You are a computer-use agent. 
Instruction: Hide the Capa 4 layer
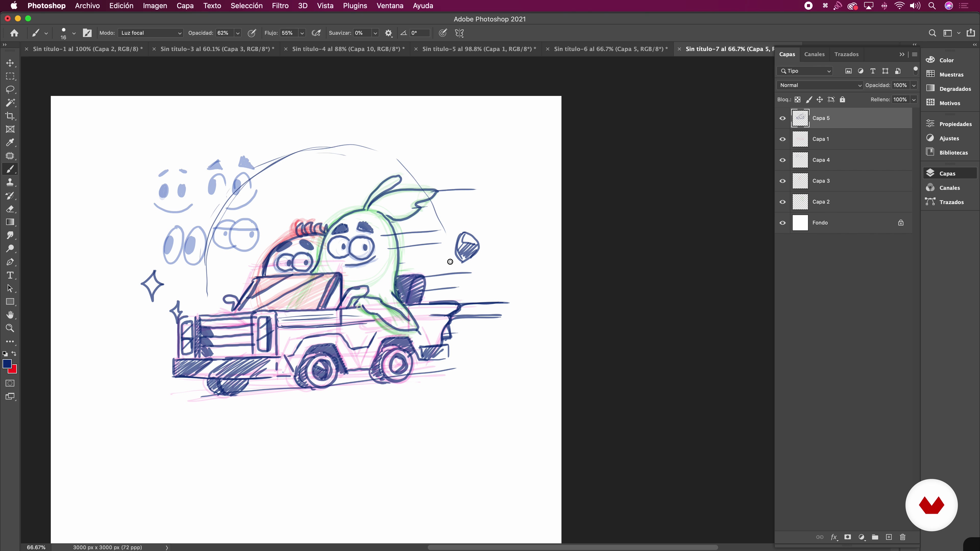[782, 160]
